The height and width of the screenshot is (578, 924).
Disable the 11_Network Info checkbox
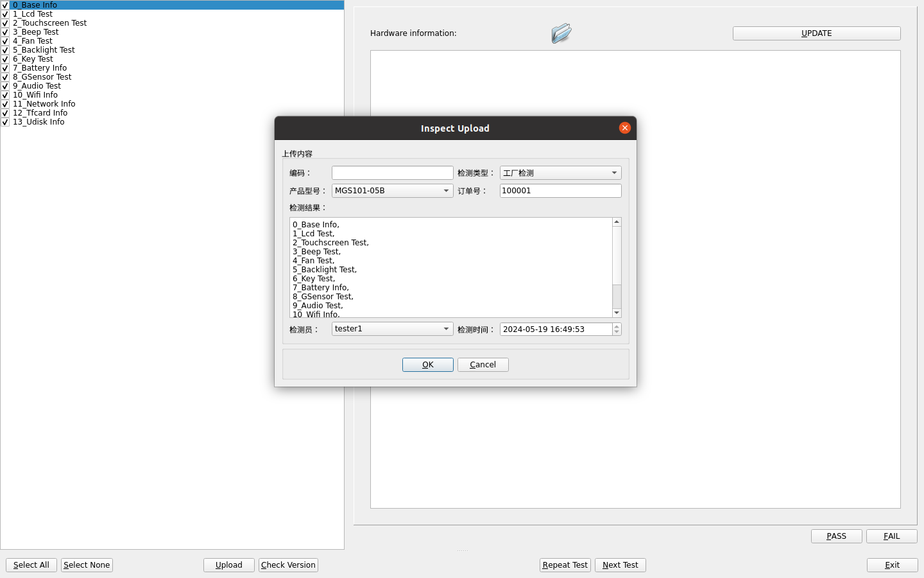(5, 104)
